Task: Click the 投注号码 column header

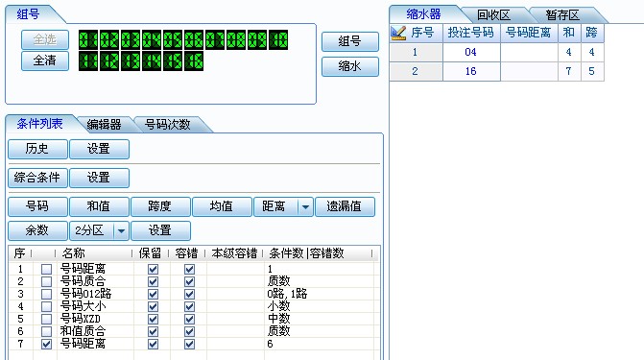Action: pyautogui.click(x=471, y=33)
